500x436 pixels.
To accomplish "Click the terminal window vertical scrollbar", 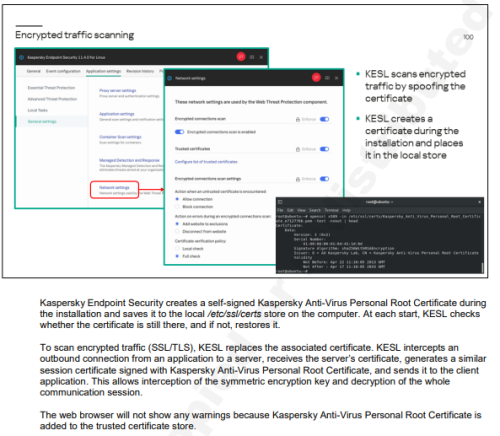I will tap(482, 267).
